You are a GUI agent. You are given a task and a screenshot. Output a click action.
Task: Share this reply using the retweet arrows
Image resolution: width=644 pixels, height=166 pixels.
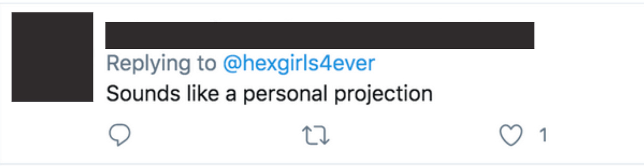pyautogui.click(x=316, y=135)
